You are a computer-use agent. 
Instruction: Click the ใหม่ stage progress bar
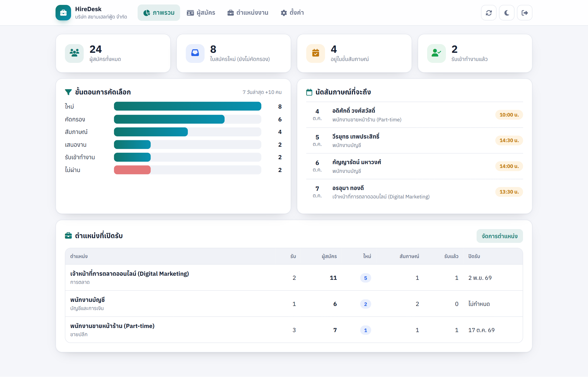point(188,106)
